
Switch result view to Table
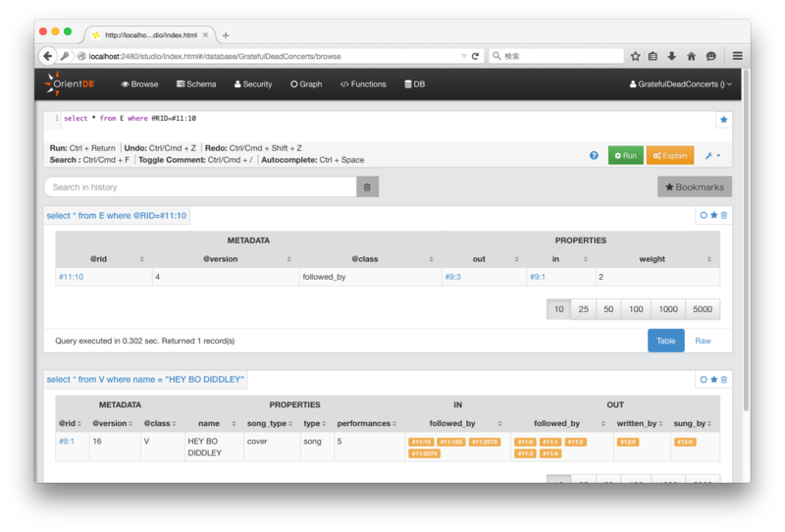pos(665,341)
